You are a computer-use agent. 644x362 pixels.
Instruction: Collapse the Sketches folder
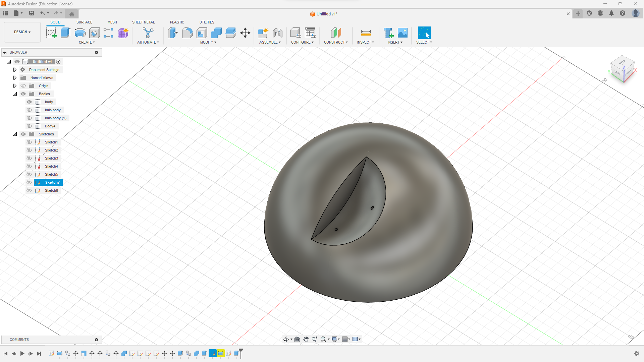point(15,134)
